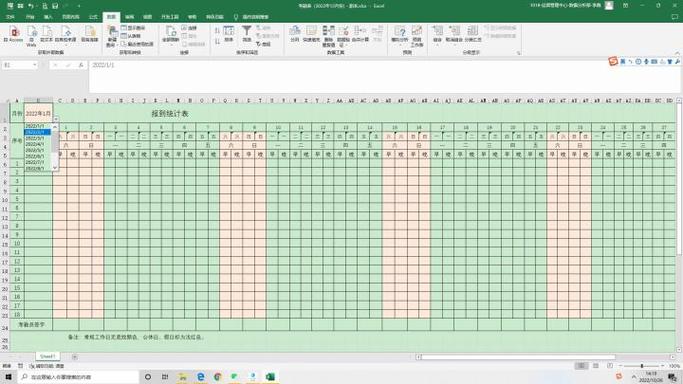Click the Connections command in the ribbon

(x=189, y=28)
